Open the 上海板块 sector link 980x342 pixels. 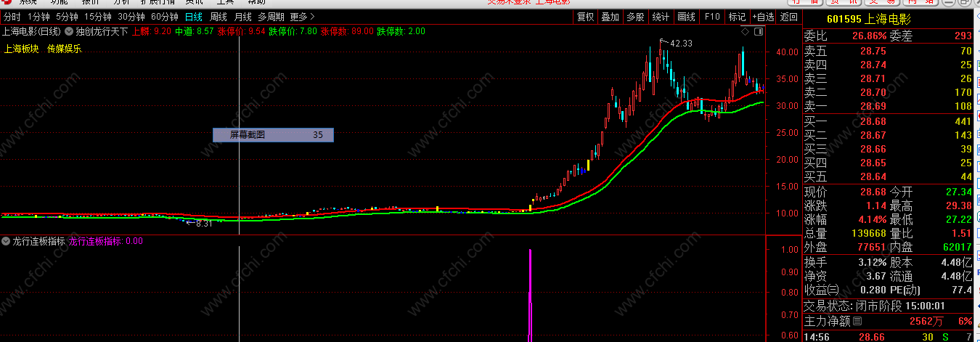pyautogui.click(x=22, y=49)
